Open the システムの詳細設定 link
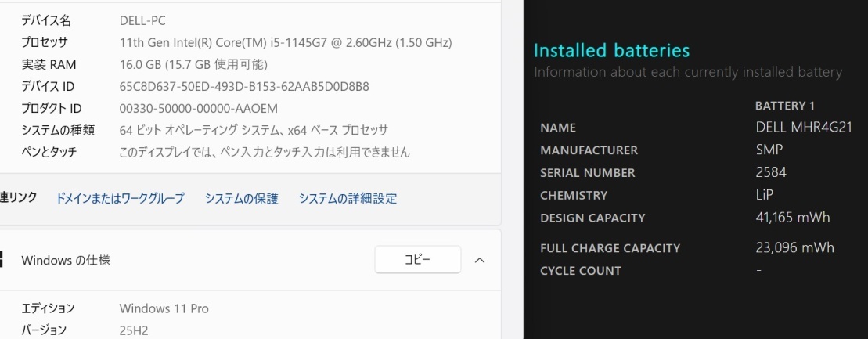The width and height of the screenshot is (868, 339). tap(348, 198)
